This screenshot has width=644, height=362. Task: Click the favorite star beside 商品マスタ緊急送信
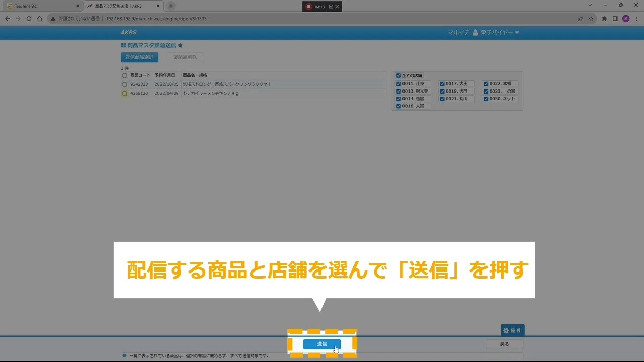click(x=180, y=46)
